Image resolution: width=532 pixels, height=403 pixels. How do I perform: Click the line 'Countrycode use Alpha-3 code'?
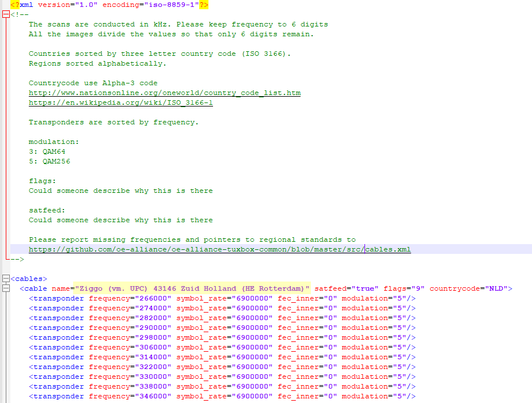(93, 83)
